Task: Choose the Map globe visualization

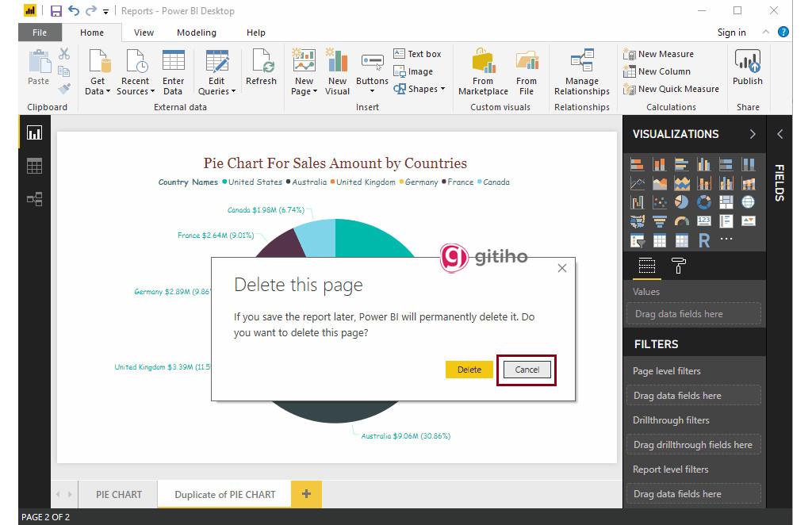Action: tap(749, 202)
